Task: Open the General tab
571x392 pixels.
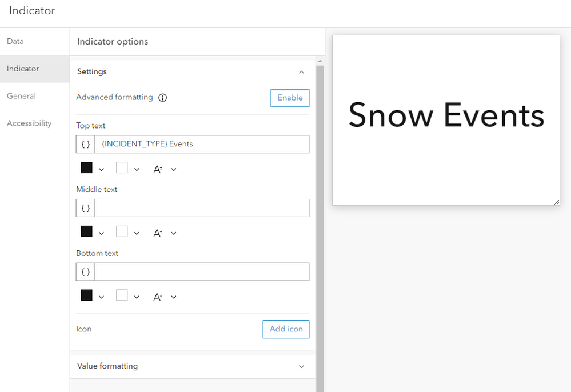Action: click(22, 96)
